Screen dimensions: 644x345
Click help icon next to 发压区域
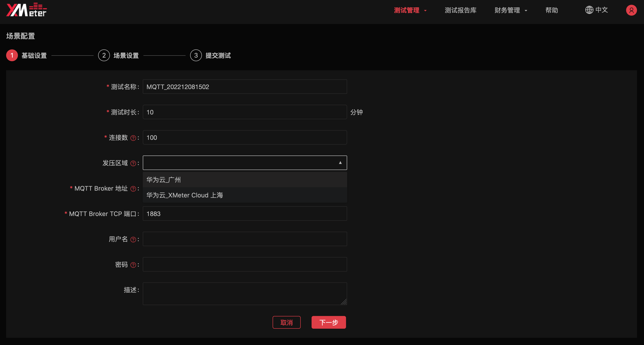pos(133,163)
